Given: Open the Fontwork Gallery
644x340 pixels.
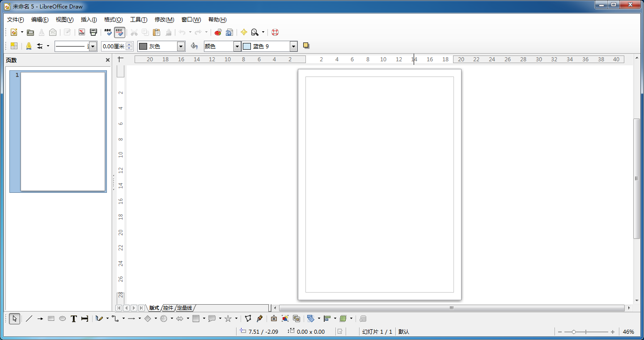Looking at the screenshot, I should (x=274, y=319).
